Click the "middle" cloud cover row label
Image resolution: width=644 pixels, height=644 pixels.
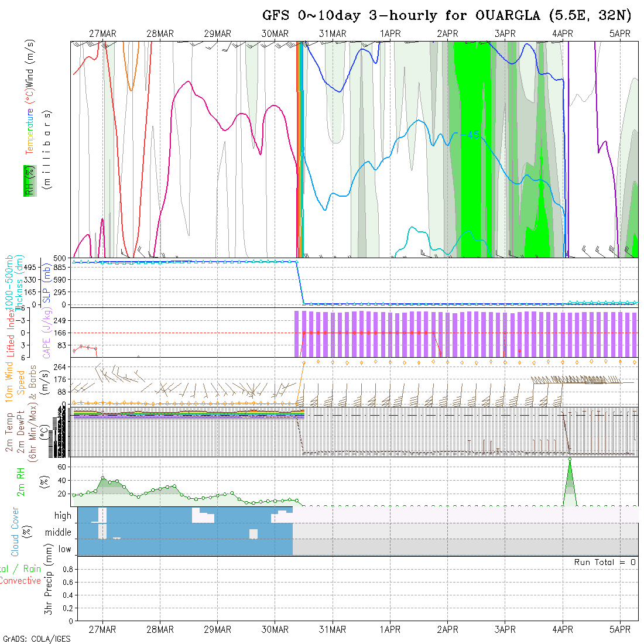[59, 532]
